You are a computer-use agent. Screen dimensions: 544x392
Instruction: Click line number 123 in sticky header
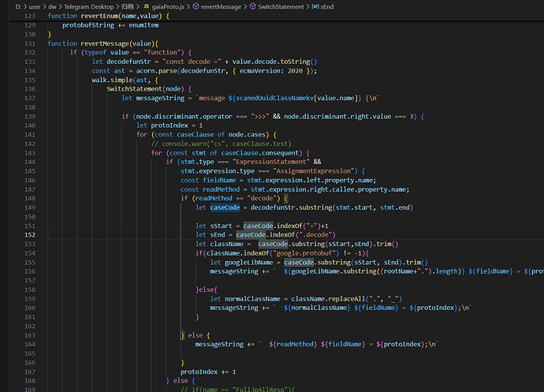tap(30, 16)
